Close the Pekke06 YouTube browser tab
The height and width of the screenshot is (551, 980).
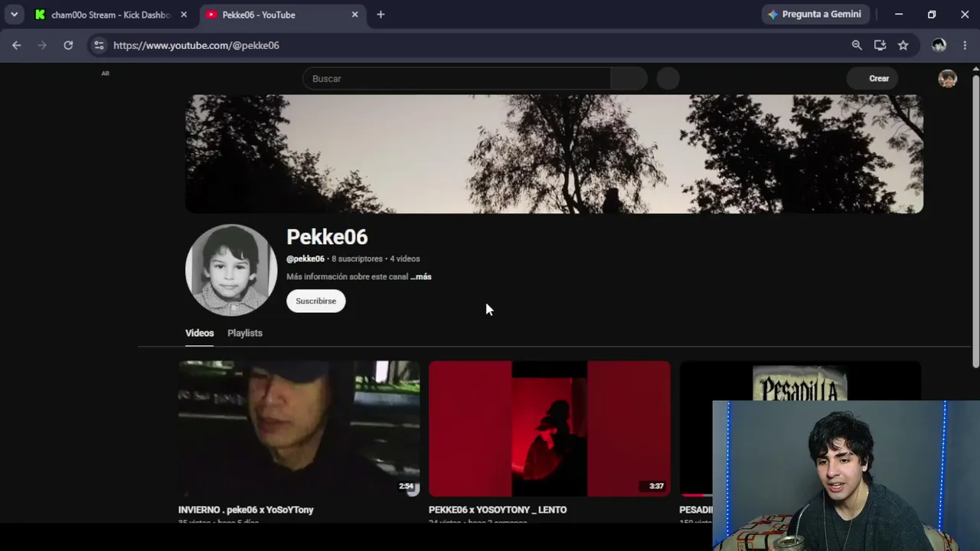[x=354, y=15]
